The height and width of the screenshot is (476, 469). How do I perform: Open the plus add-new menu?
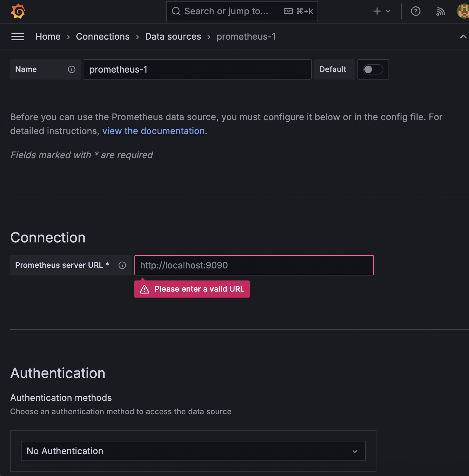click(x=382, y=11)
